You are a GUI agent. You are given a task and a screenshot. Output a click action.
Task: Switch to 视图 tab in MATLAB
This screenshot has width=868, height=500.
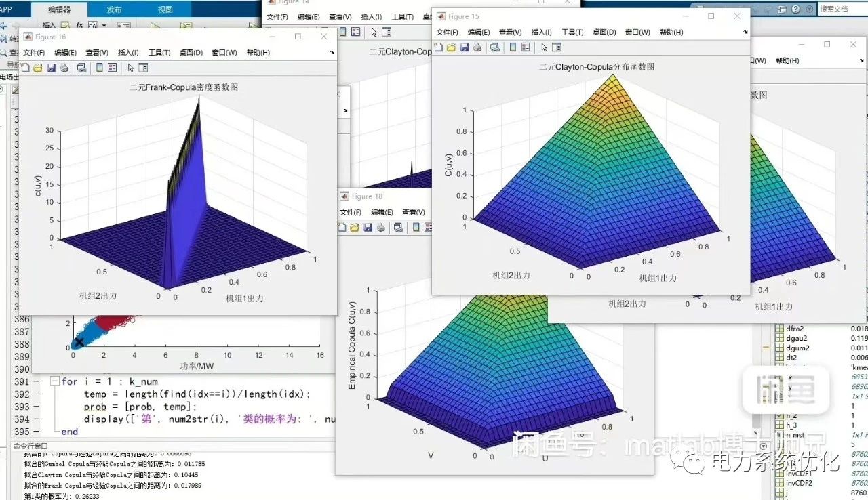tap(165, 9)
